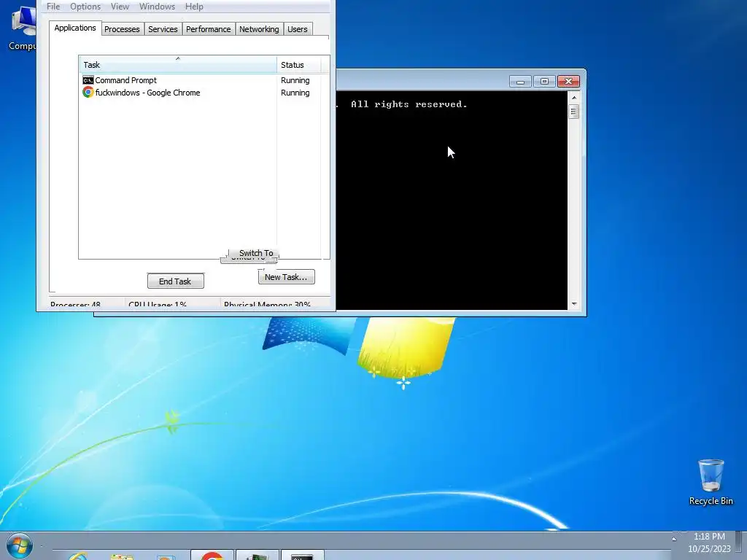Switch to the Performance tab

tap(208, 29)
